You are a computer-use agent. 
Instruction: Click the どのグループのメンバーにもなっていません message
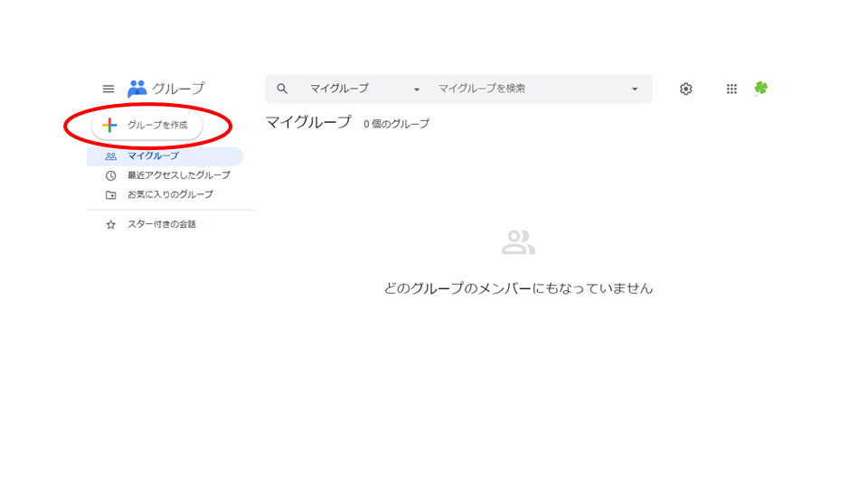519,288
